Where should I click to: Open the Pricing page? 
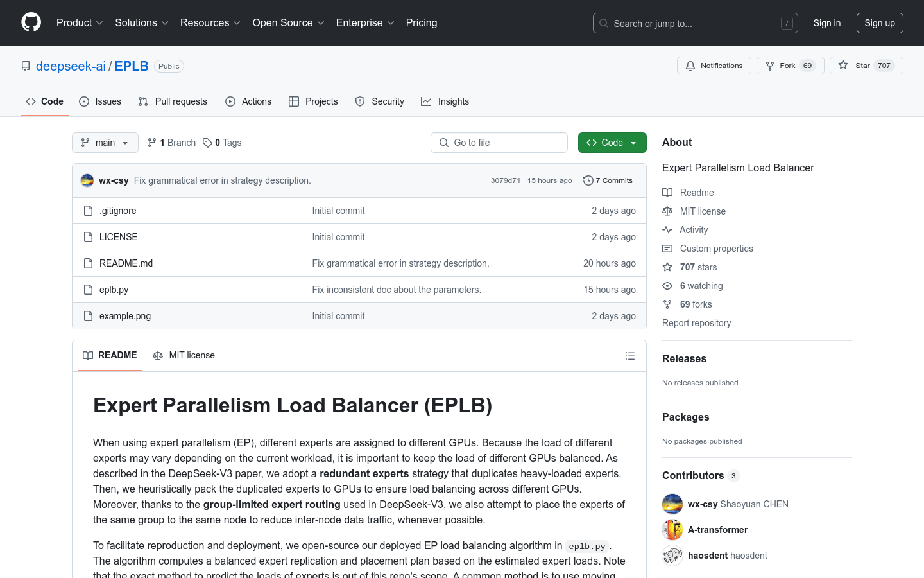tap(422, 23)
